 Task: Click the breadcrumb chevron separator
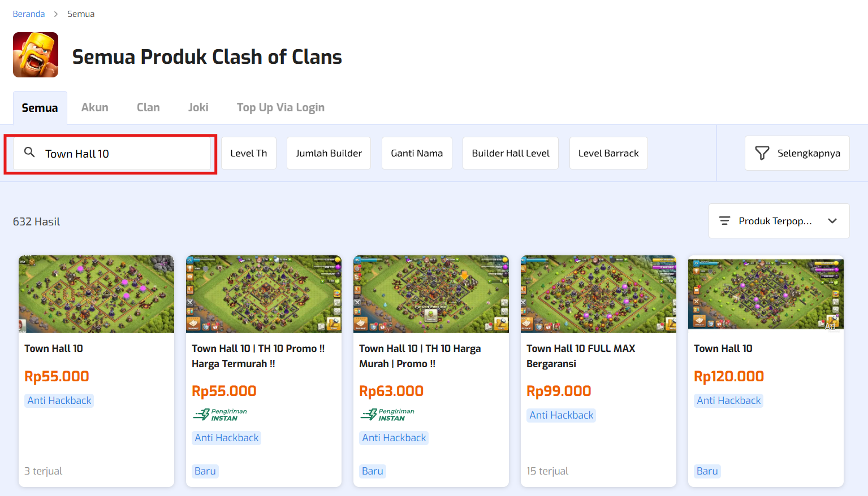click(56, 14)
